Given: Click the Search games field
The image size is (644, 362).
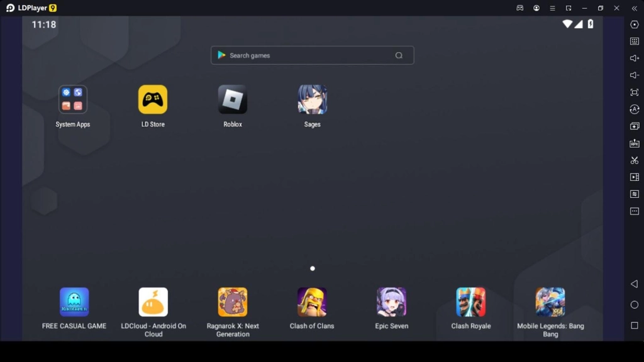Looking at the screenshot, I should point(312,55).
